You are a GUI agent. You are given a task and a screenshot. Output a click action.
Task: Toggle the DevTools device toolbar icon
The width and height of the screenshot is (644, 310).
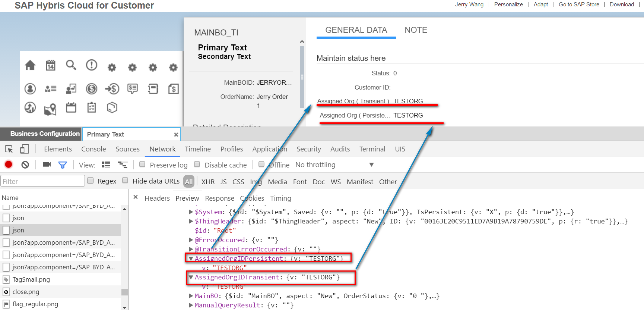point(25,149)
